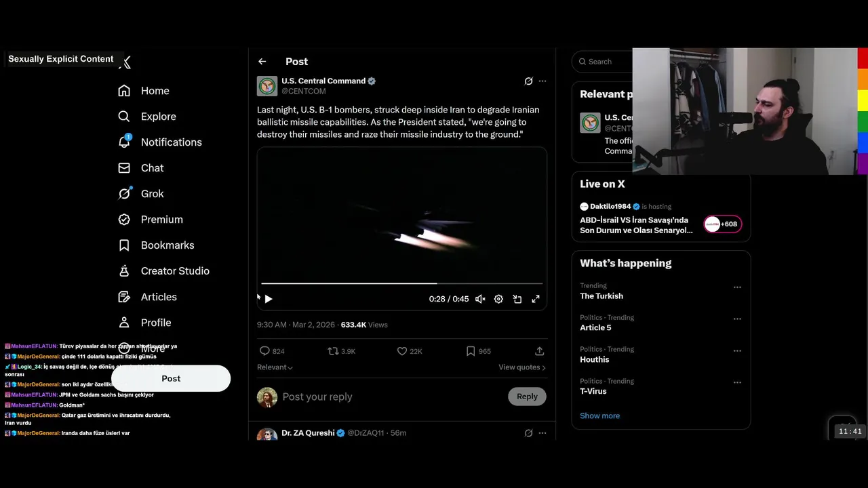
Task: Click the 633.4K Views count
Action: 364,325
